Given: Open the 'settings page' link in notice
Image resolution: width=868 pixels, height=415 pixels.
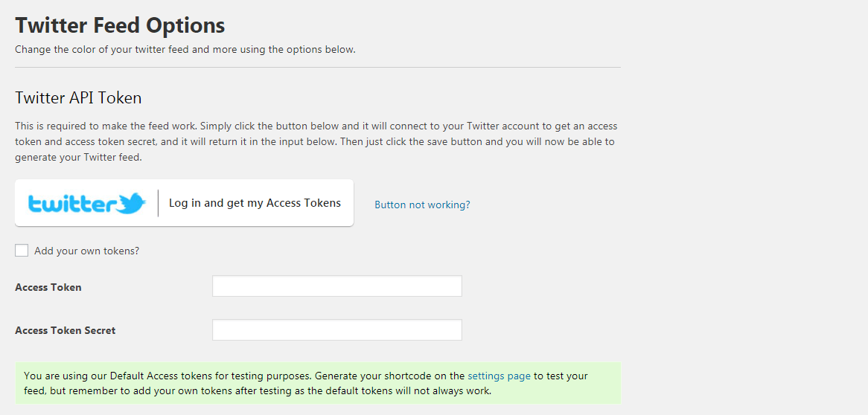Looking at the screenshot, I should (x=500, y=376).
